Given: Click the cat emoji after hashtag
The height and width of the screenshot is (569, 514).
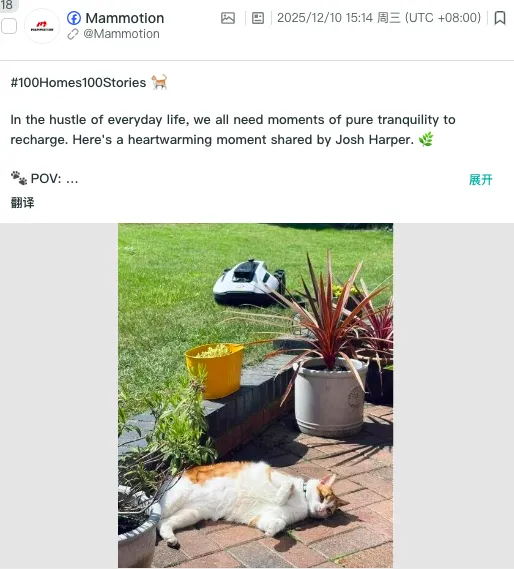Looking at the screenshot, I should click(x=159, y=82).
